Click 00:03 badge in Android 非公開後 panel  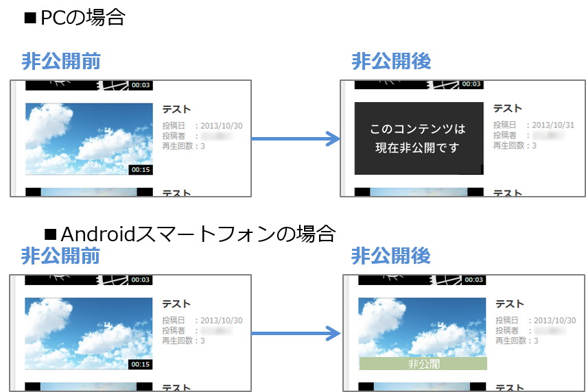tap(471, 280)
